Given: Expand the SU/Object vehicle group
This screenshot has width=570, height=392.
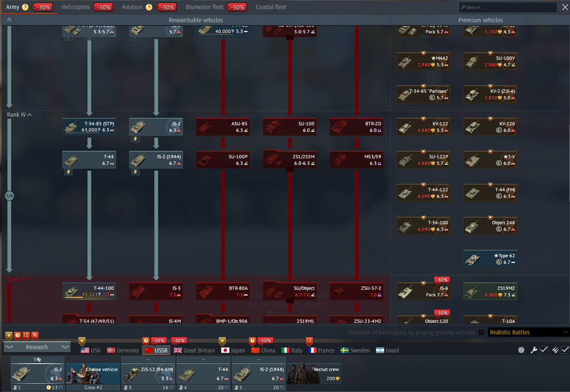Looking at the screenshot, I should pos(289,291).
